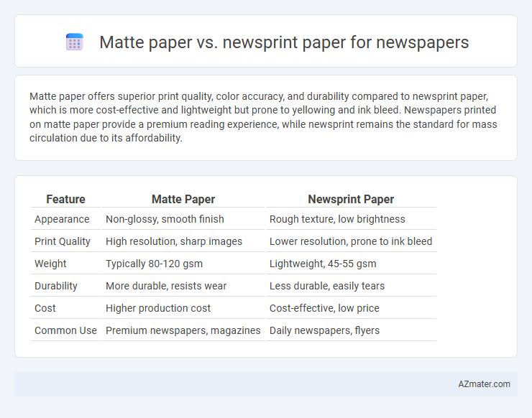The image size is (532, 418).
Task: Click the 'Feature' column header
Action: 65,199
